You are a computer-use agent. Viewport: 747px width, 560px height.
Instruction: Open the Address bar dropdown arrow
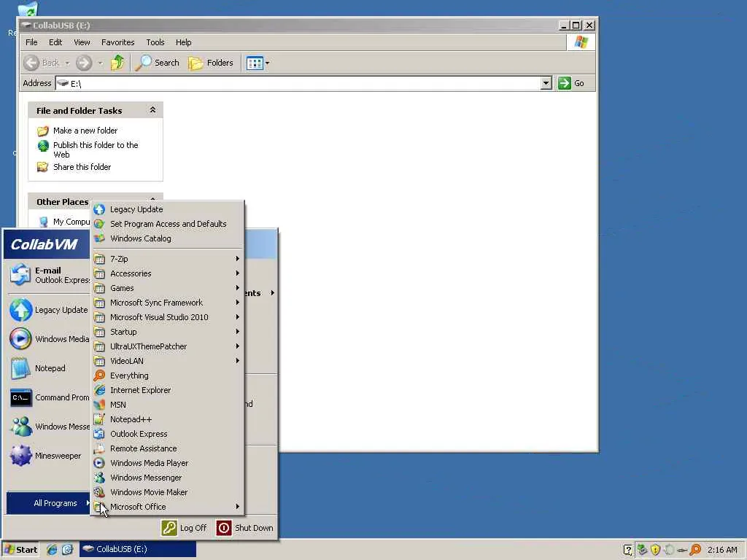[546, 83]
